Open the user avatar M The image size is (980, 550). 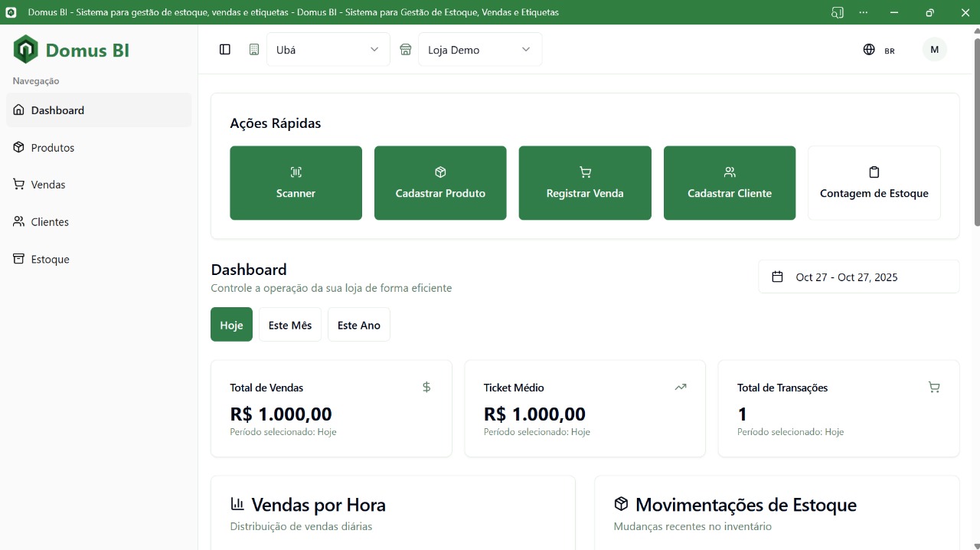click(934, 50)
